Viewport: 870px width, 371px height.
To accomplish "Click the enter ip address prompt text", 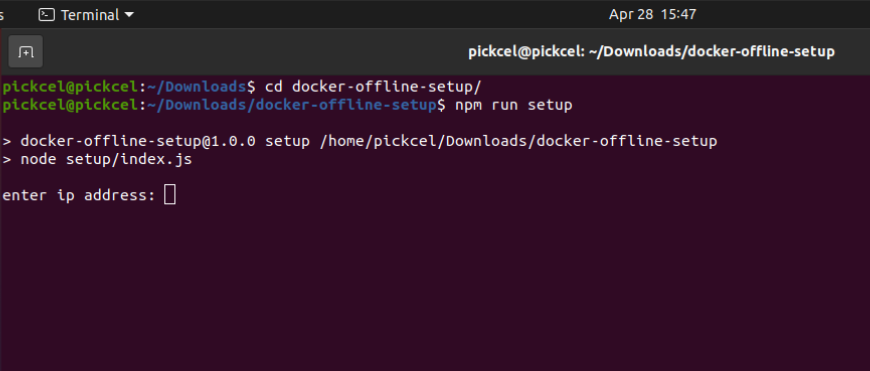I will (78, 195).
